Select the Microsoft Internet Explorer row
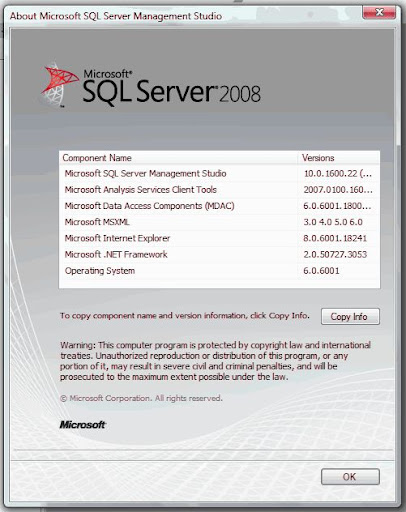The width and height of the screenshot is (406, 512). pyautogui.click(x=219, y=238)
